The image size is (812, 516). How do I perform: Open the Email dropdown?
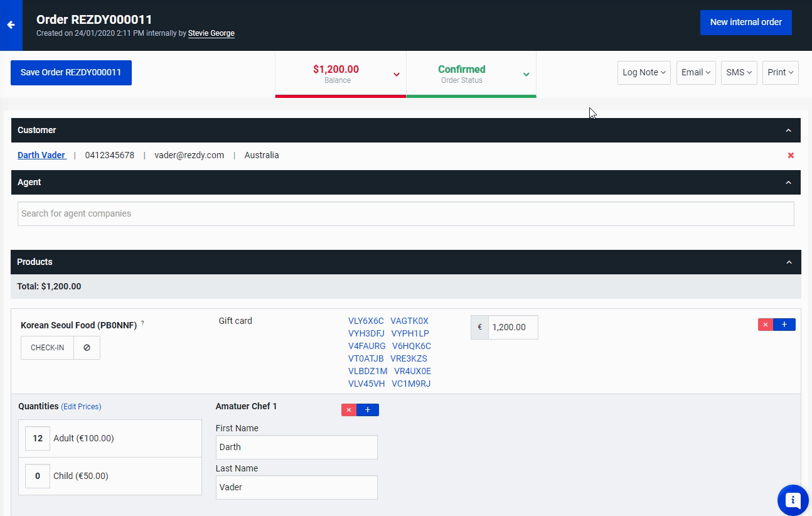pos(696,72)
